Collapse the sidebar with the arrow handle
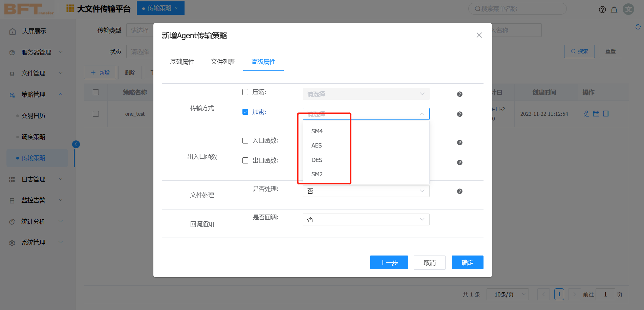The image size is (644, 310). (76, 145)
